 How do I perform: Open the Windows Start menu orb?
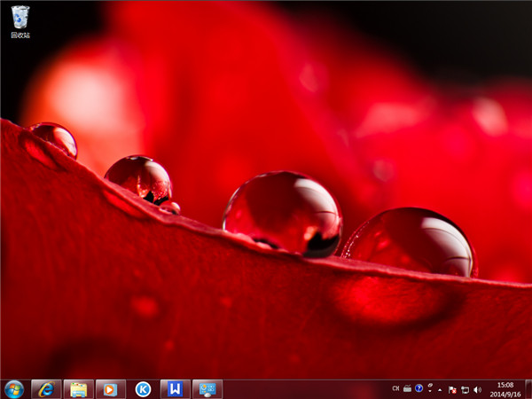pos(13,389)
